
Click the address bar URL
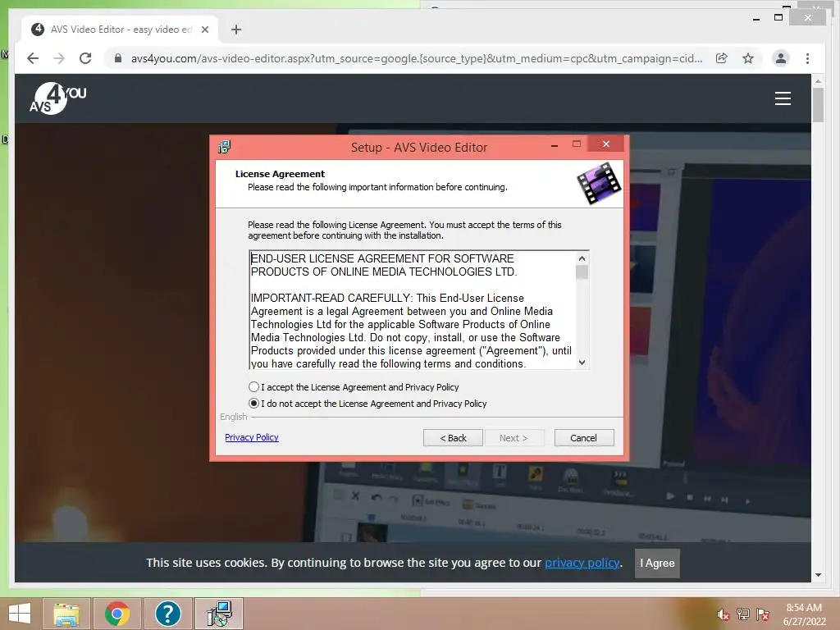tap(417, 58)
